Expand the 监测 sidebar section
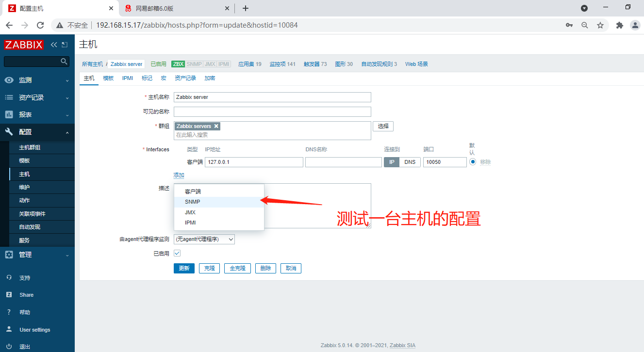 click(37, 80)
